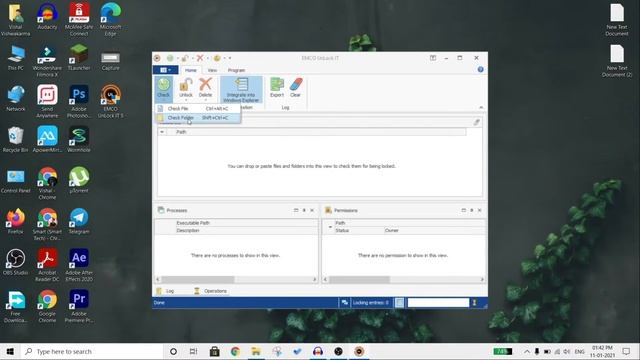Open the Telegram desktop shortcut
The image size is (640, 360).
pos(79,221)
